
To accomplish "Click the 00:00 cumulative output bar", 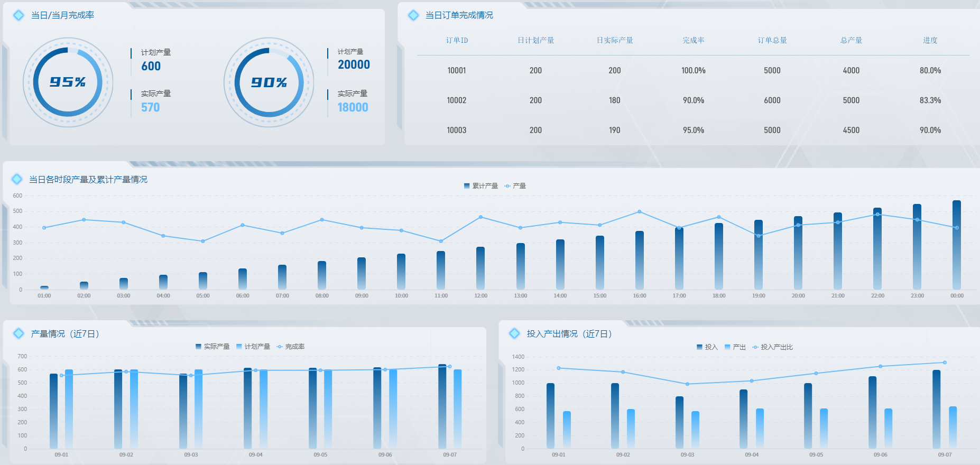I will point(957,245).
